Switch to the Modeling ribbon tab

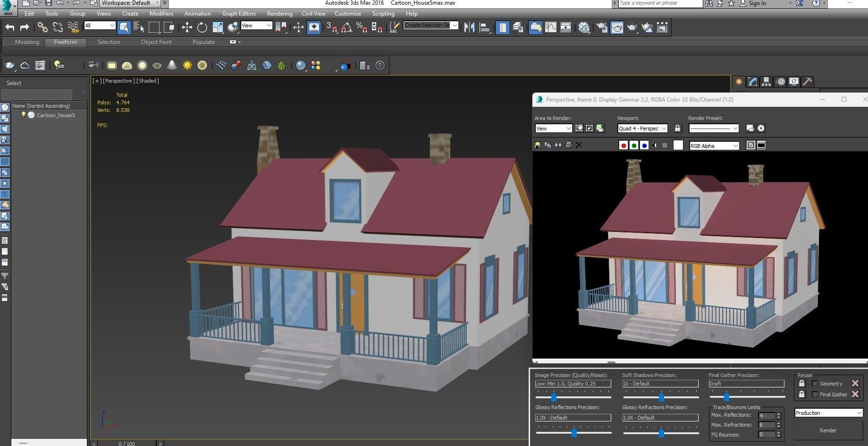[x=27, y=42]
